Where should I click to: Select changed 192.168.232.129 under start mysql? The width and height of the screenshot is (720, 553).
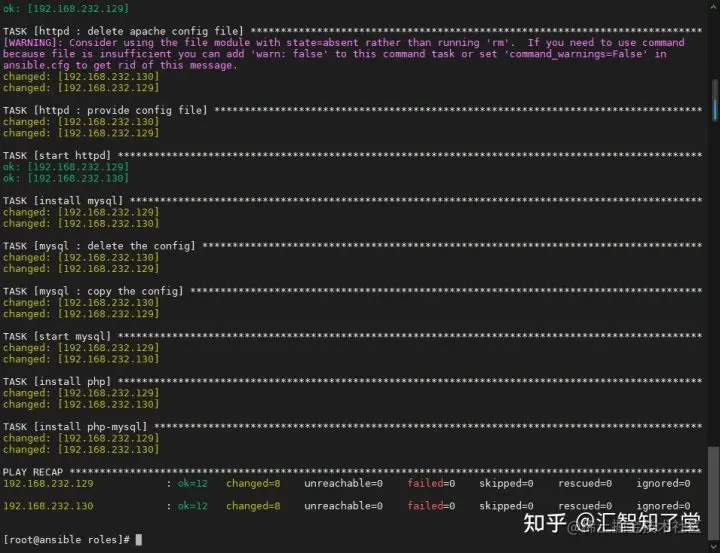coord(81,348)
